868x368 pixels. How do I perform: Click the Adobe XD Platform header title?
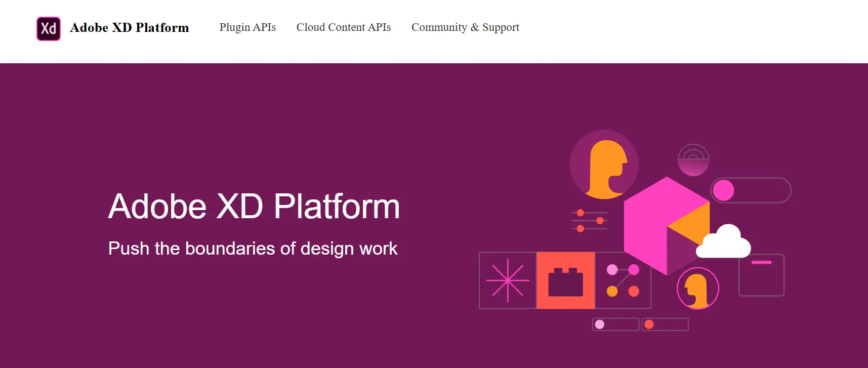pos(130,28)
